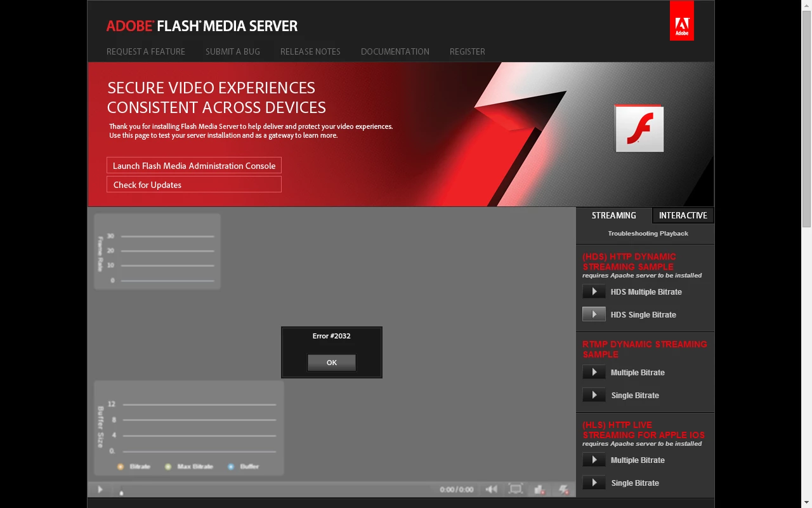Open Submit a Bug link
Viewport: 812px width, 508px height.
(233, 51)
